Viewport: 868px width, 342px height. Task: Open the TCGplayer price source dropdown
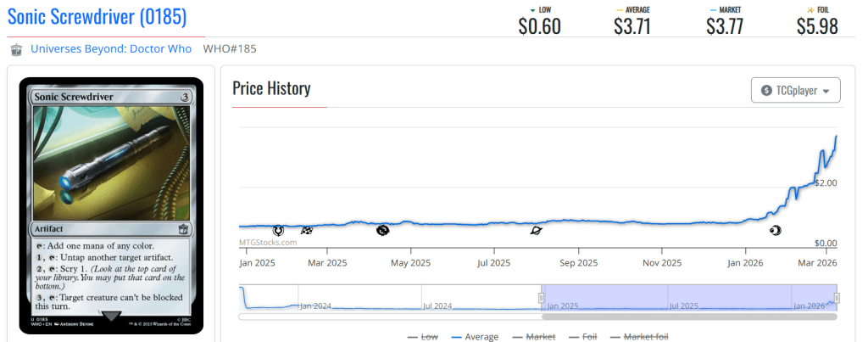click(796, 90)
